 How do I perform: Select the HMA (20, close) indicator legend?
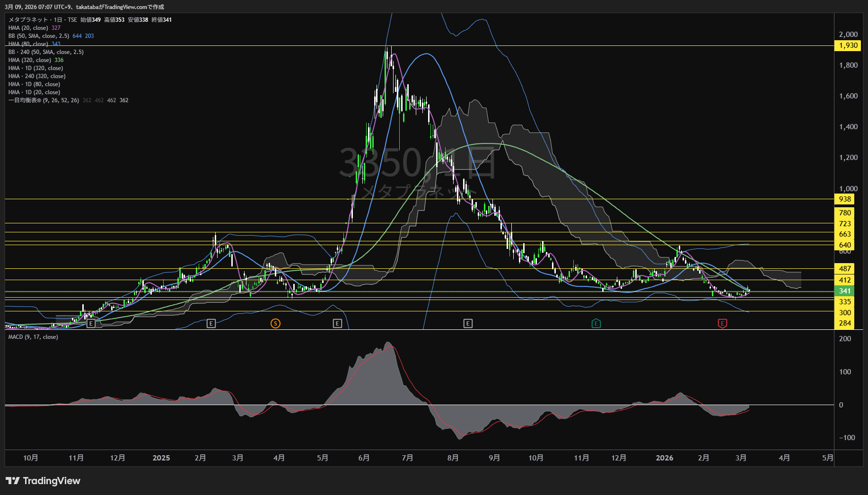click(28, 28)
